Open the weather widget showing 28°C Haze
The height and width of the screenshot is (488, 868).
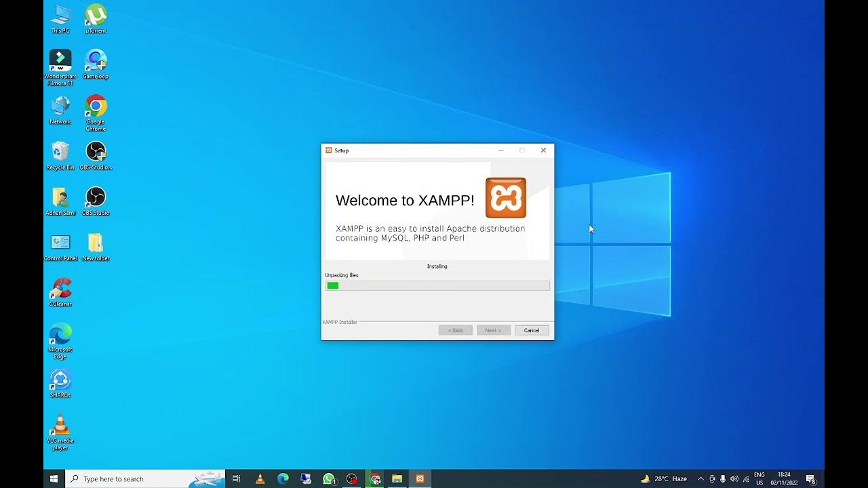pyautogui.click(x=664, y=479)
